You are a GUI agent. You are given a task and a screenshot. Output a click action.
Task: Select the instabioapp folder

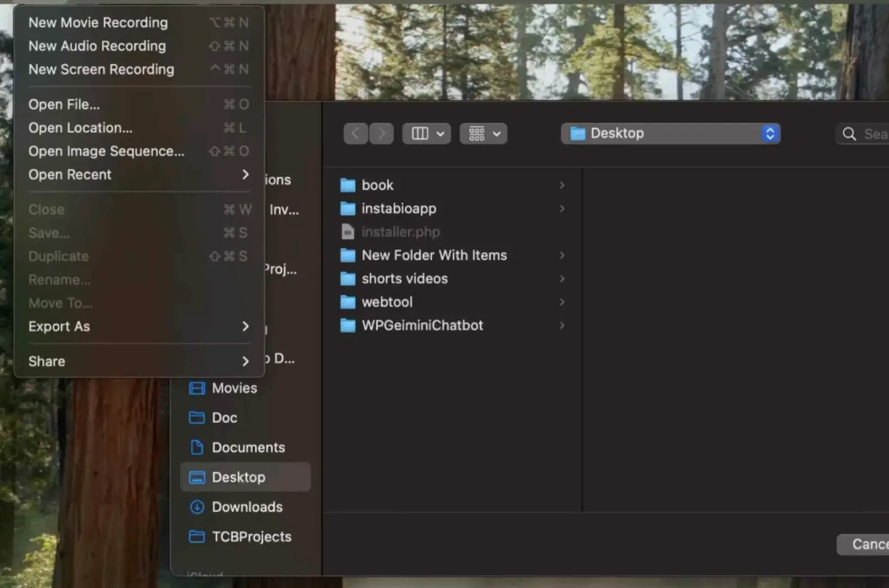point(453,209)
